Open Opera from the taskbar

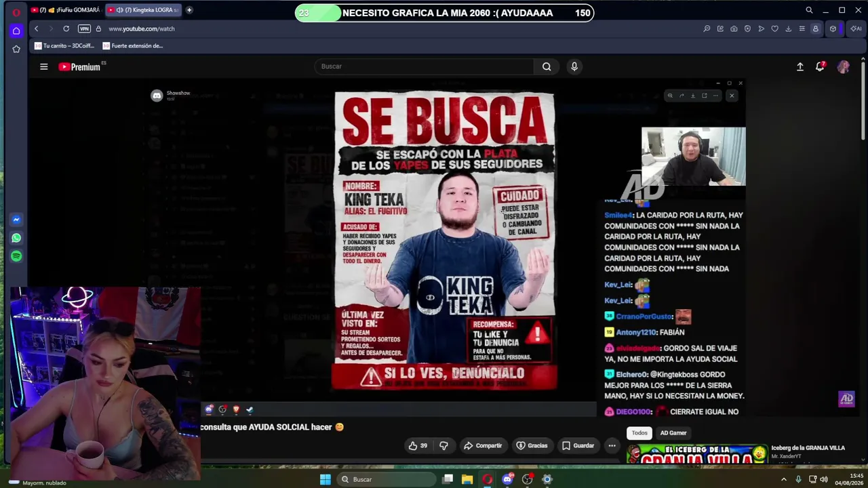click(x=487, y=479)
